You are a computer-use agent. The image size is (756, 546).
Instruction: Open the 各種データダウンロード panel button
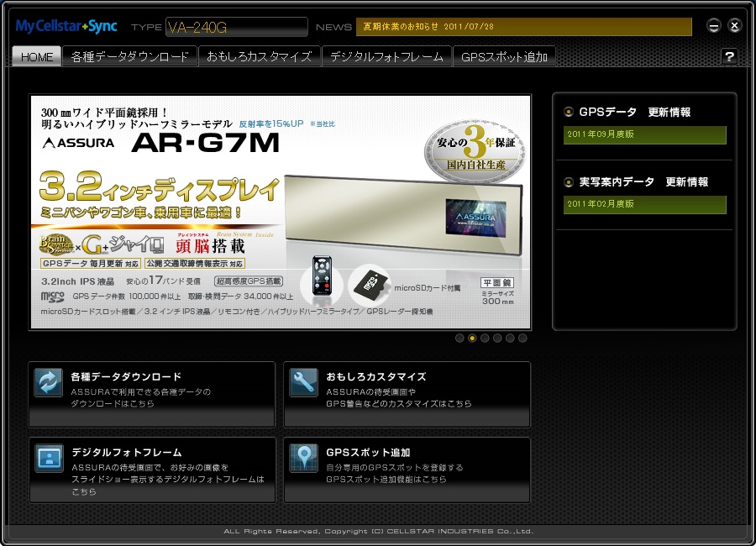click(x=152, y=395)
